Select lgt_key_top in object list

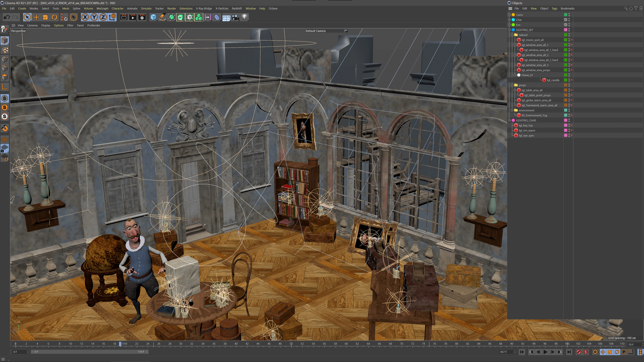click(526, 125)
